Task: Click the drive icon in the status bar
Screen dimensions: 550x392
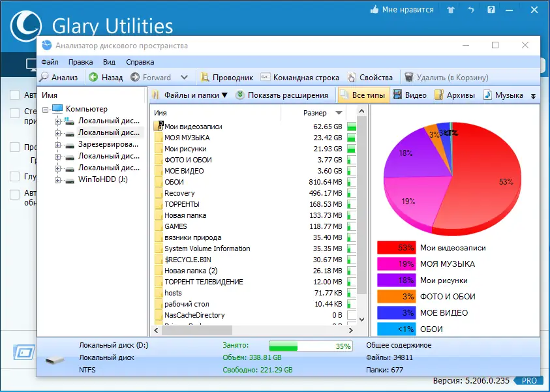Action: click(x=55, y=360)
